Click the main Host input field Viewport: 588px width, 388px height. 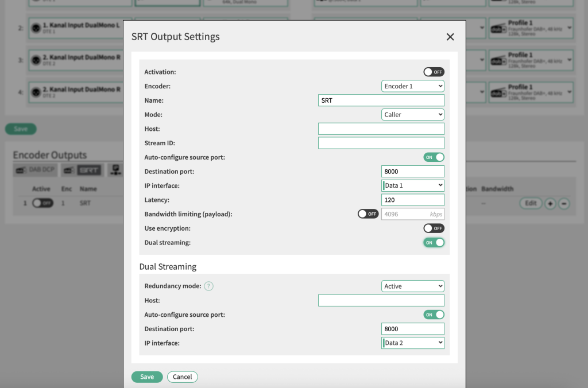381,129
